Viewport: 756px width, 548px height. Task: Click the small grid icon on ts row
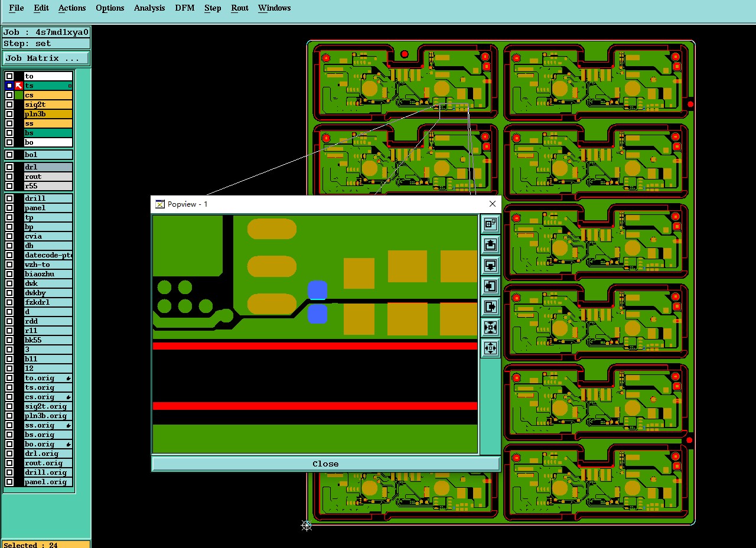[x=70, y=86]
